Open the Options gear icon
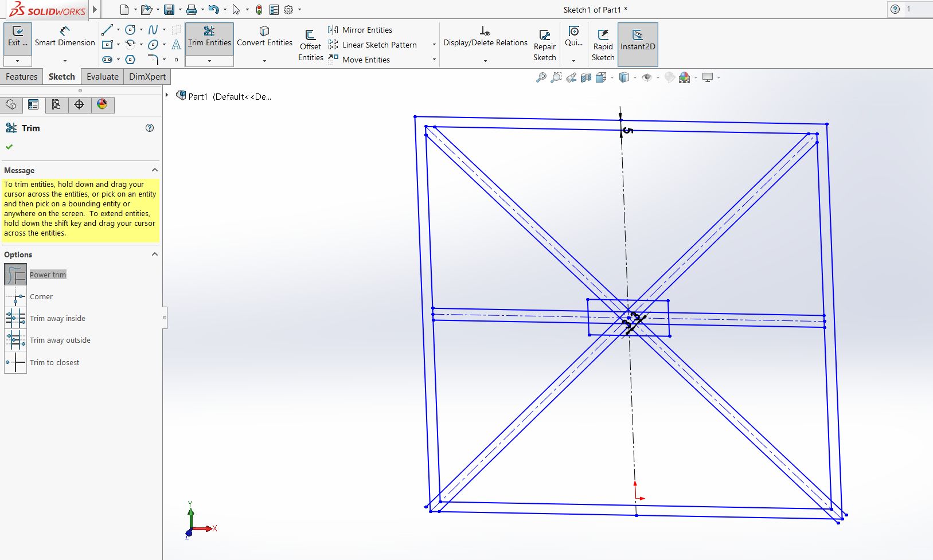This screenshot has width=933, height=560. (288, 10)
